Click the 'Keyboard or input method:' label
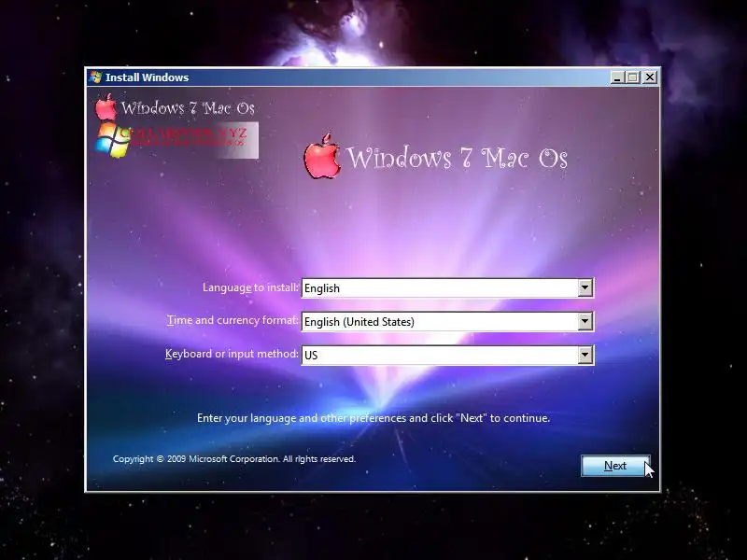This screenshot has width=747, height=560. click(232, 354)
